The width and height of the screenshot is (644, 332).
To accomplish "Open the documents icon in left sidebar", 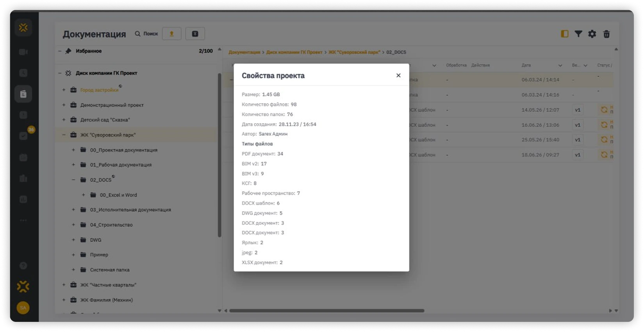I will tap(23, 94).
